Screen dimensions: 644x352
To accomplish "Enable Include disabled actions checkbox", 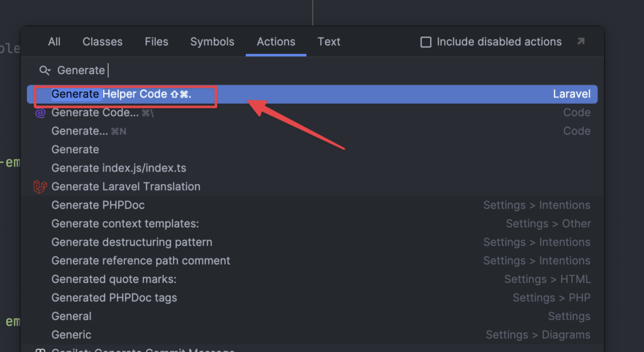I will (426, 42).
